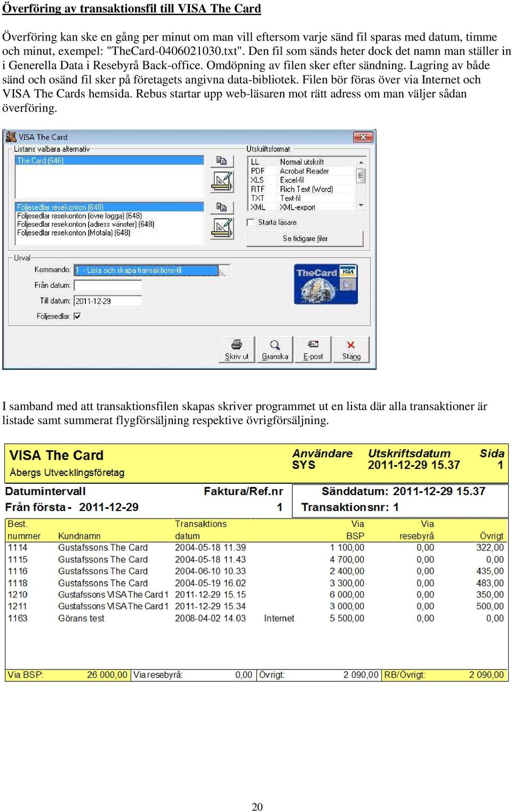Click the Stäng red X button
The height and width of the screenshot is (812, 512).
[351, 349]
